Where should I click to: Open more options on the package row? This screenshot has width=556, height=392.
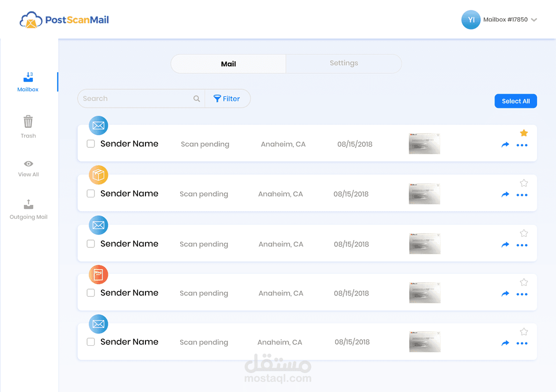pos(522,195)
